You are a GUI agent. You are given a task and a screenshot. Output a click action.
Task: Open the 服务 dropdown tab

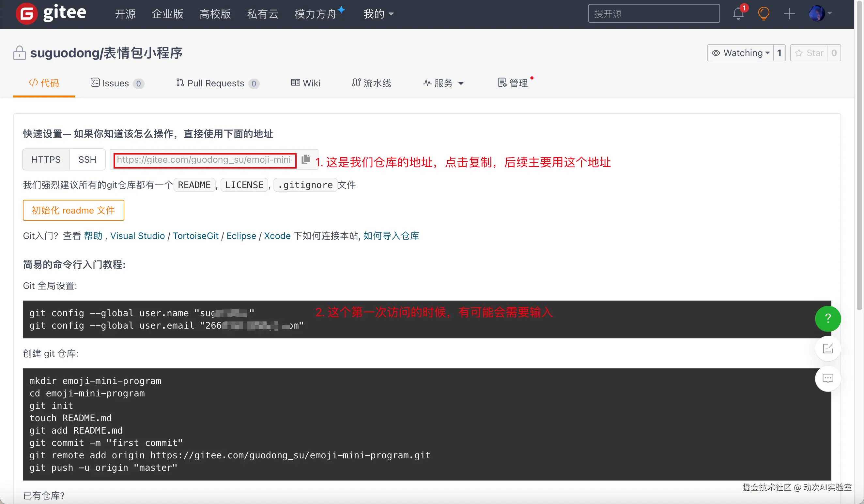click(443, 83)
